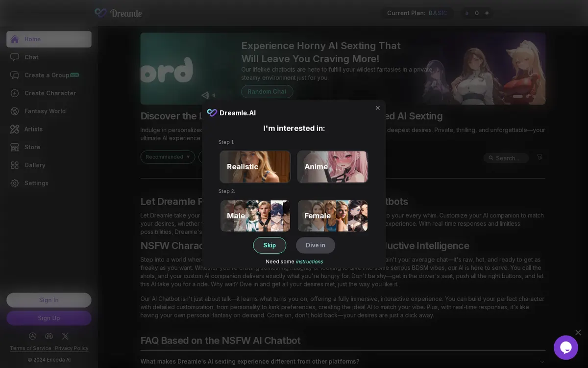This screenshot has height=368, width=588.
Task: Click the Sign Up button
Action: (x=49, y=318)
